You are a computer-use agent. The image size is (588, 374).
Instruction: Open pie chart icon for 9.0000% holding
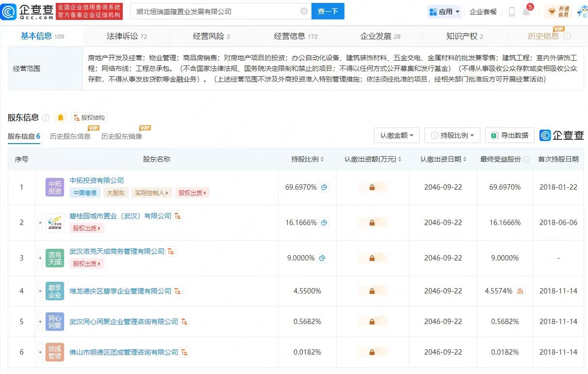click(x=322, y=258)
